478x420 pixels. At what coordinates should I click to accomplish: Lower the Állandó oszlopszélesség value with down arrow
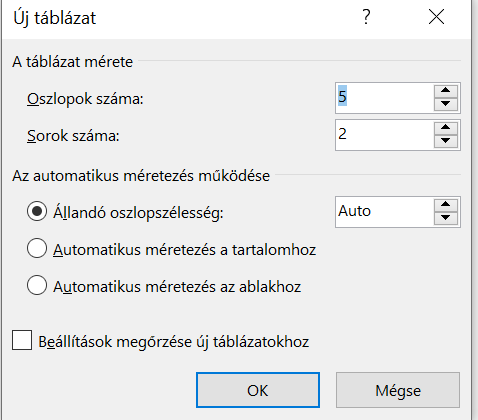point(446,218)
